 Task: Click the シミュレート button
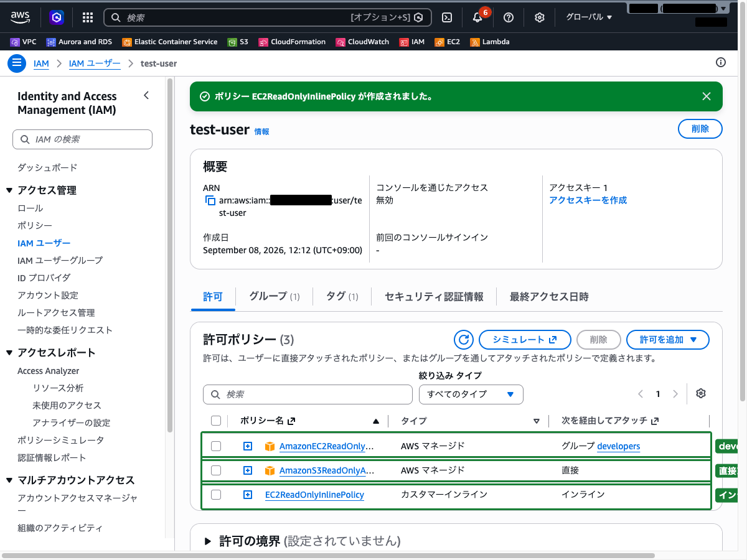pos(525,340)
